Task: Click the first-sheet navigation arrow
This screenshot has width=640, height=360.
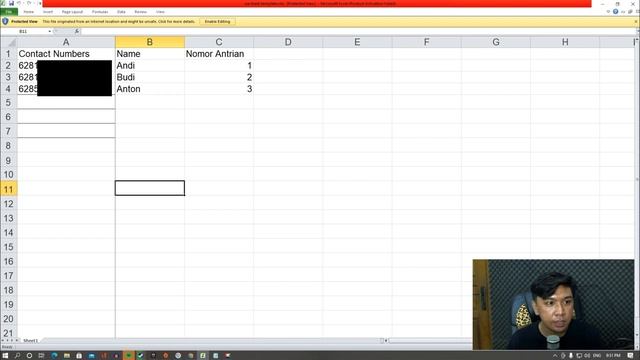Action: coord(3,340)
